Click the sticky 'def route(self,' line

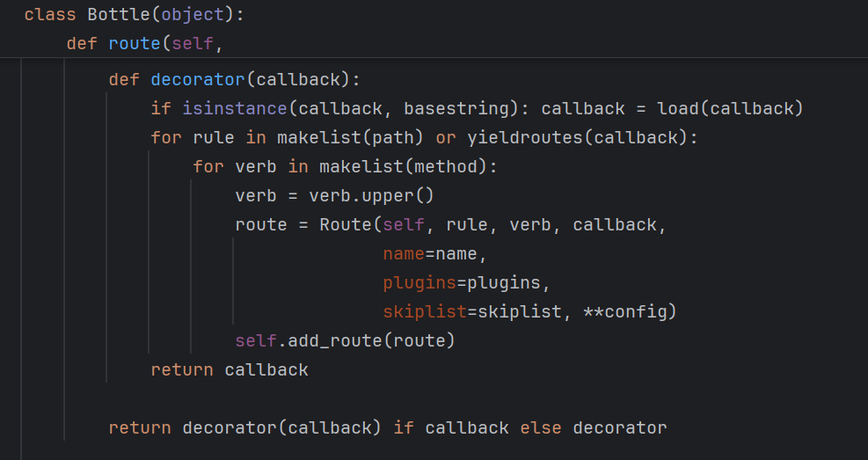[144, 43]
